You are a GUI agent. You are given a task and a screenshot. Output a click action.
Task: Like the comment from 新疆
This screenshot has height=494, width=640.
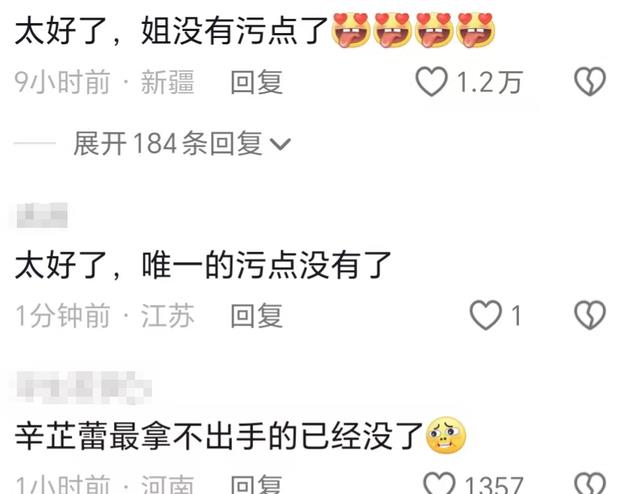[x=431, y=81]
